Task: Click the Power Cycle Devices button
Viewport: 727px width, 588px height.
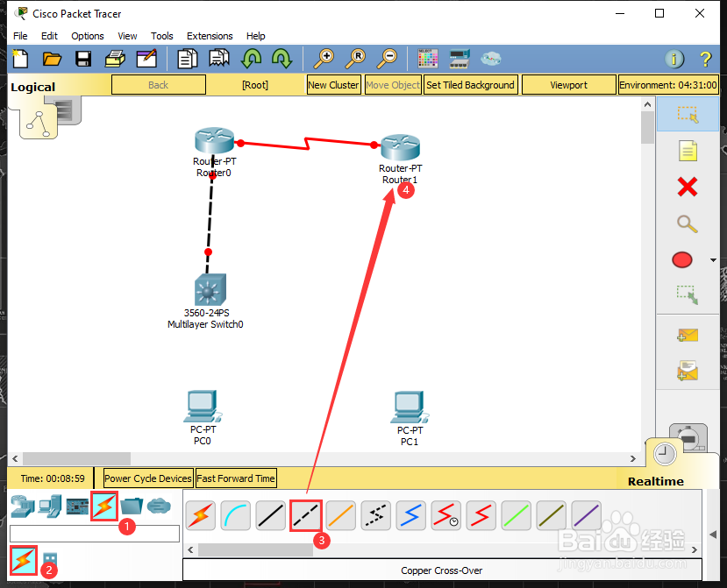Action: click(x=148, y=478)
